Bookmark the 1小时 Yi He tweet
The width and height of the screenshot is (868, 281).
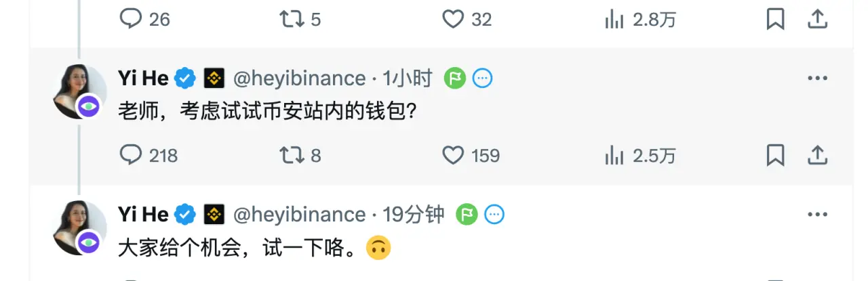[775, 156]
